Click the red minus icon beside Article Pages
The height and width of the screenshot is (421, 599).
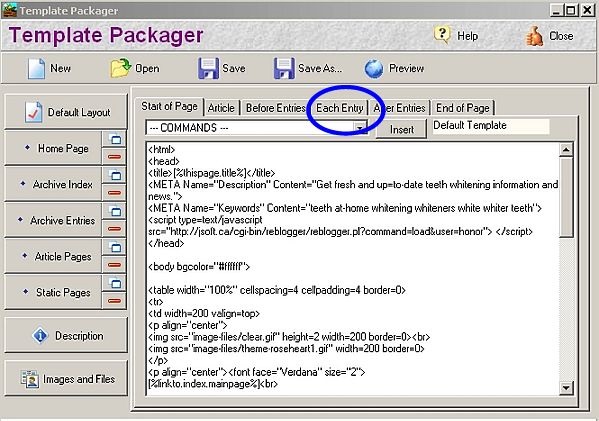(114, 264)
